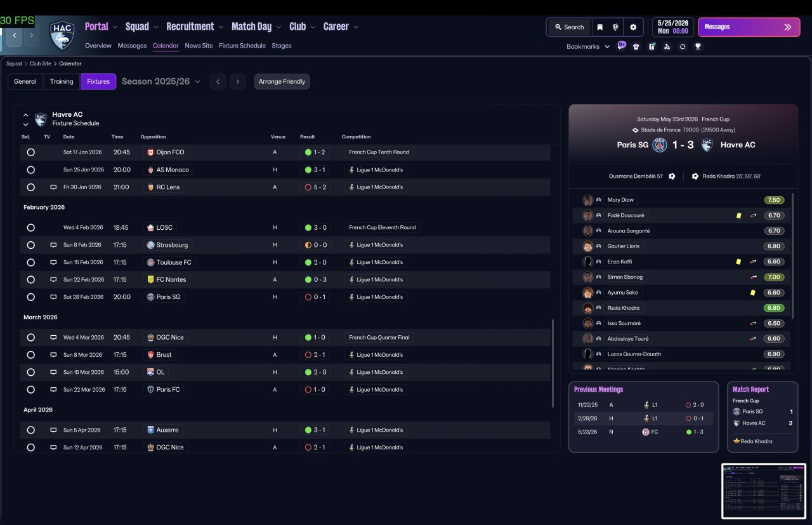Click the player ratings vertical scrollbar
This screenshot has height=525, width=812.
coord(794,256)
